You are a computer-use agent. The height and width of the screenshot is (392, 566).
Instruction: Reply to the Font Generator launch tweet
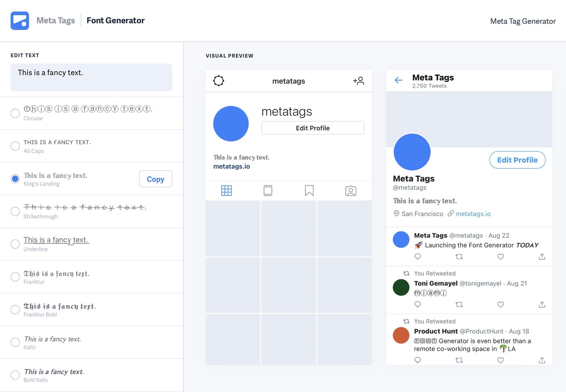tap(418, 256)
